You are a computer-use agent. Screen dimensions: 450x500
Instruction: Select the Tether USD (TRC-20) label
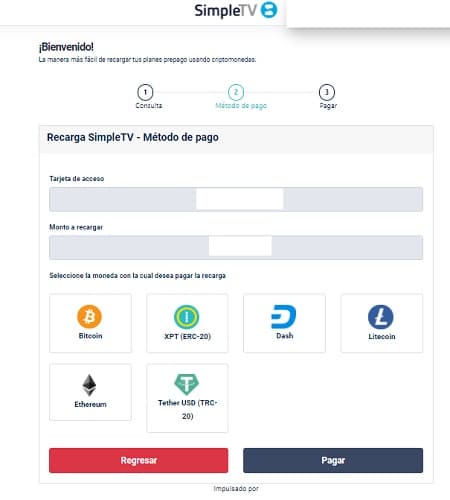click(x=188, y=409)
